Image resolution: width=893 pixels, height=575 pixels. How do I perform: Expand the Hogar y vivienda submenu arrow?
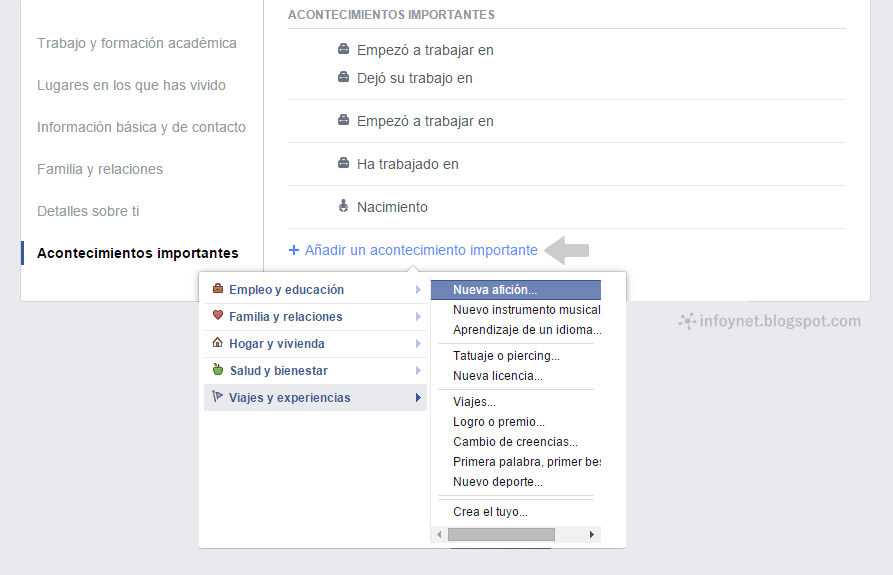418,344
